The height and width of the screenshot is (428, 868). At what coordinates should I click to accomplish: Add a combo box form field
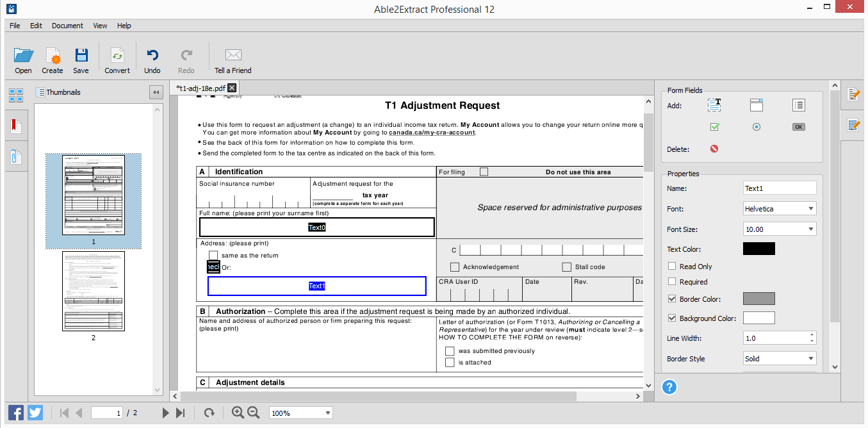(x=757, y=105)
